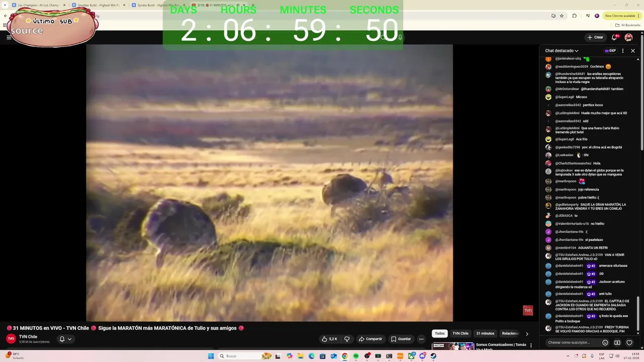This screenshot has height=362, width=644.
Task: Open the chat three-dot options menu
Action: pos(623,51)
